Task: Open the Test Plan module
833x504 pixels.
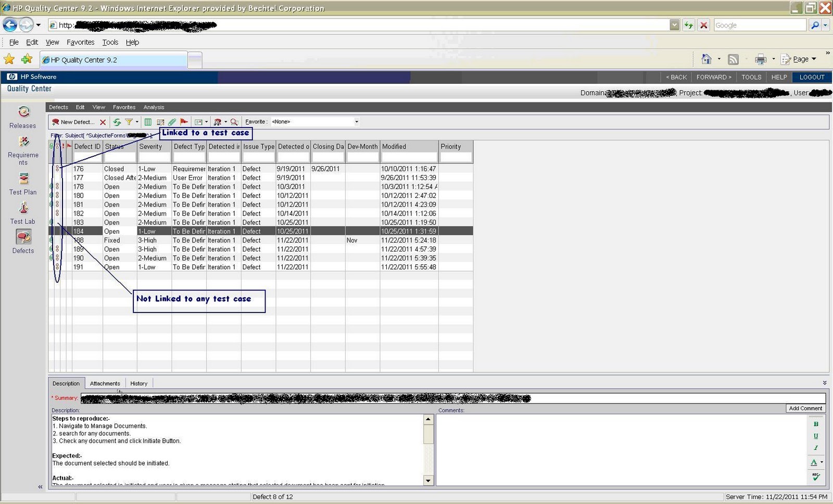Action: tap(23, 184)
